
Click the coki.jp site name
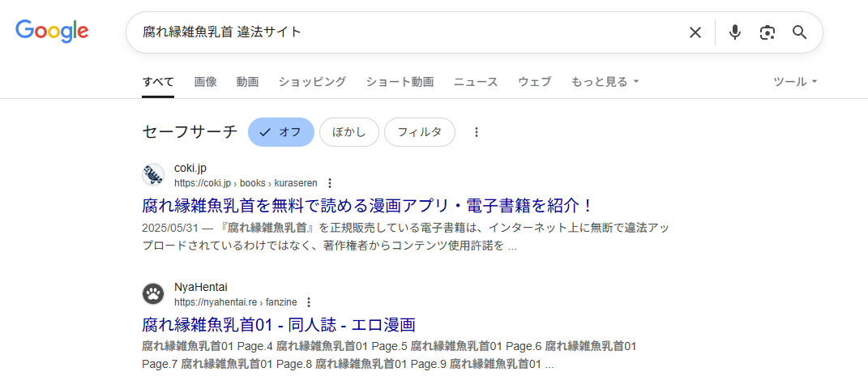(190, 169)
